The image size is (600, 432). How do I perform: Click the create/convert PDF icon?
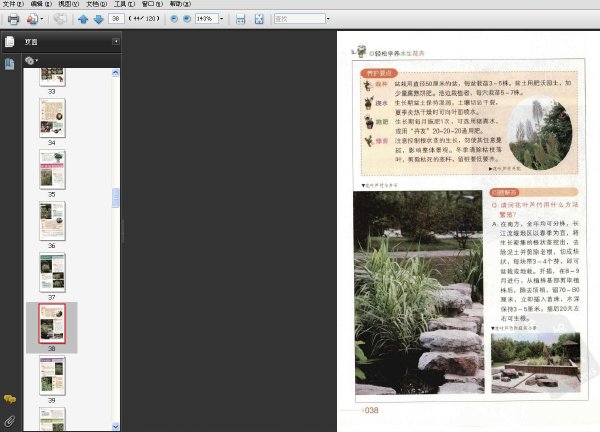click(x=33, y=19)
